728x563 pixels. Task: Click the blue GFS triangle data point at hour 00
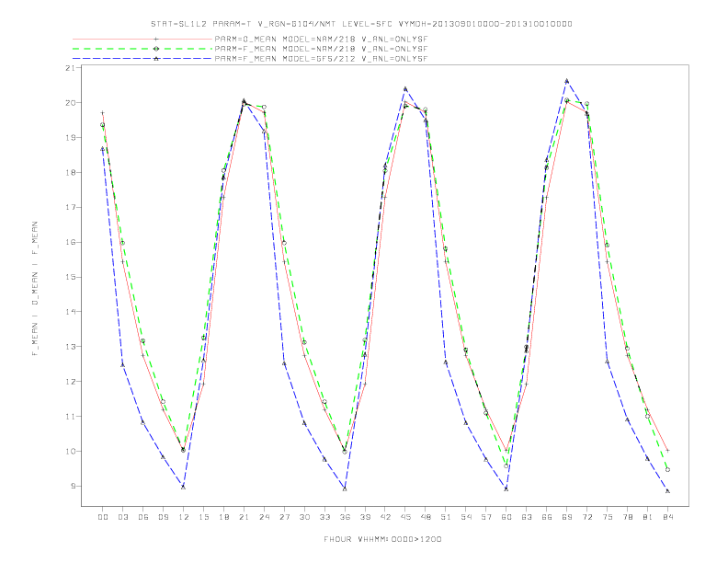(x=103, y=149)
